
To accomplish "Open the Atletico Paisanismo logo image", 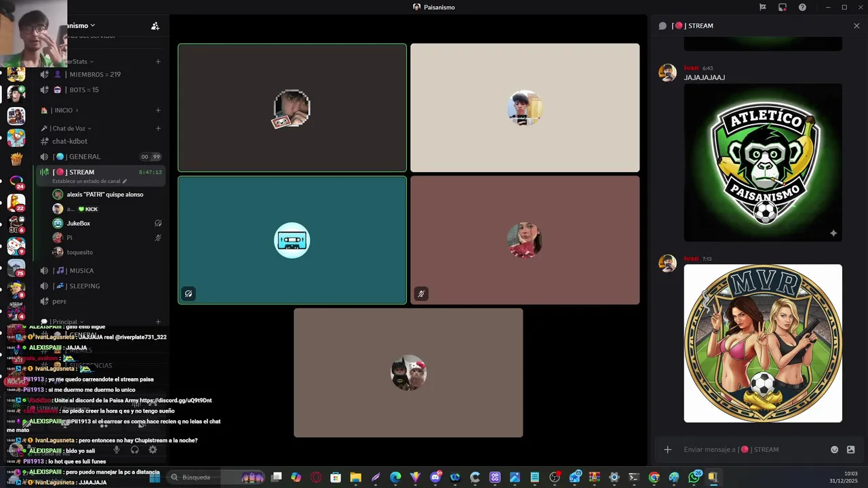I will click(763, 163).
